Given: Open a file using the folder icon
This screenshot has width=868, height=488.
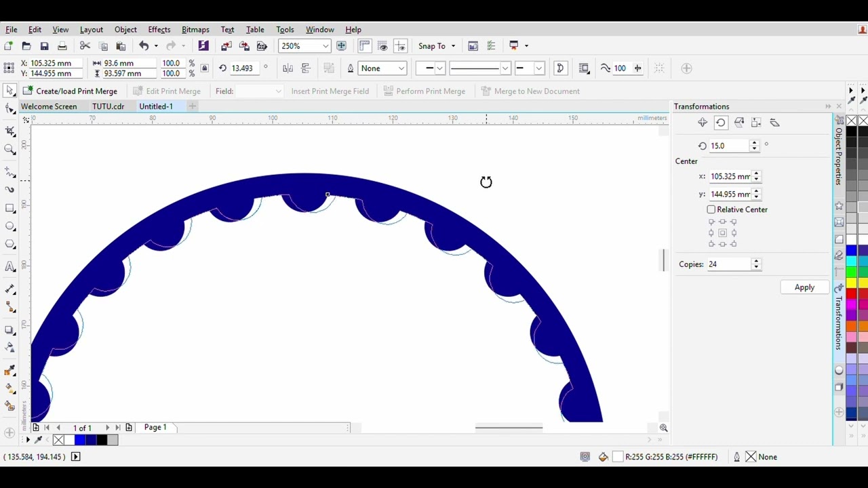Looking at the screenshot, I should [26, 46].
